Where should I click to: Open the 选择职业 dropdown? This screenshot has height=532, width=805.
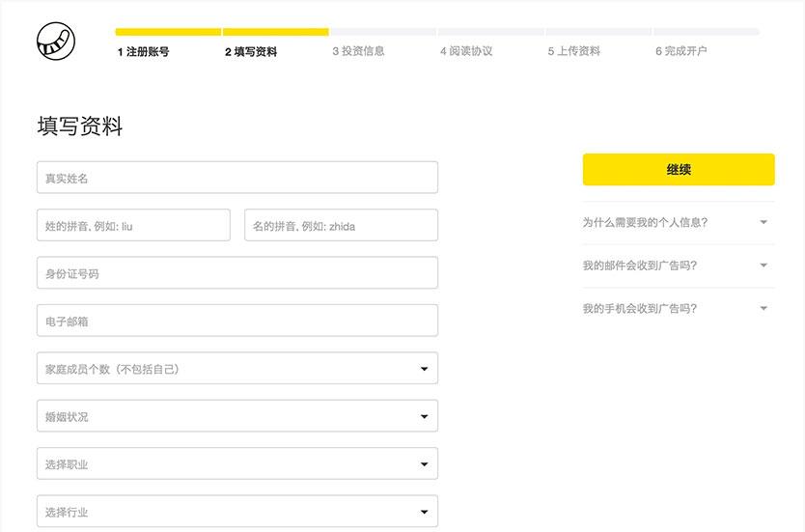(x=237, y=463)
